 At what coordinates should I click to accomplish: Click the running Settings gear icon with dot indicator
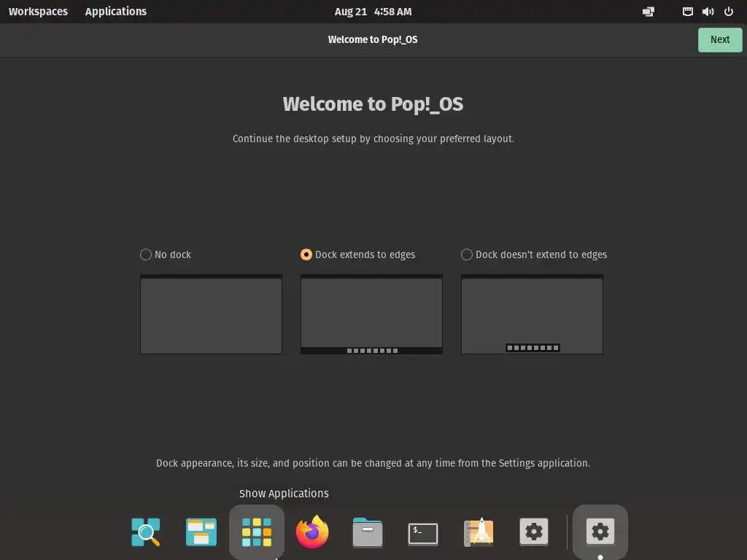[600, 532]
